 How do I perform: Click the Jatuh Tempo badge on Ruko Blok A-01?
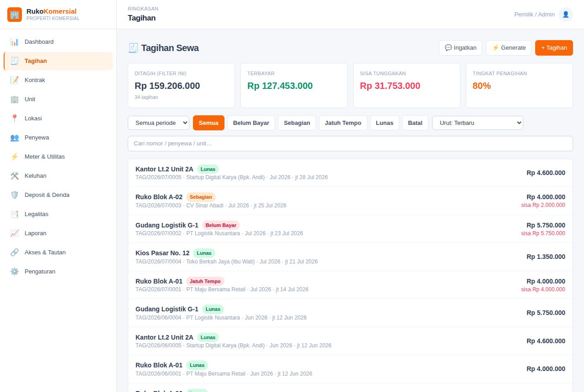[x=205, y=281]
